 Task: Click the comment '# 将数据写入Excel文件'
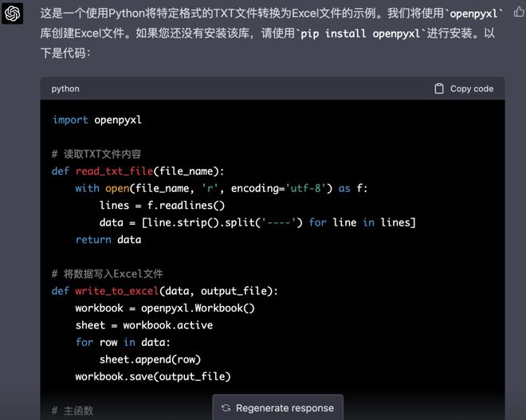[108, 273]
